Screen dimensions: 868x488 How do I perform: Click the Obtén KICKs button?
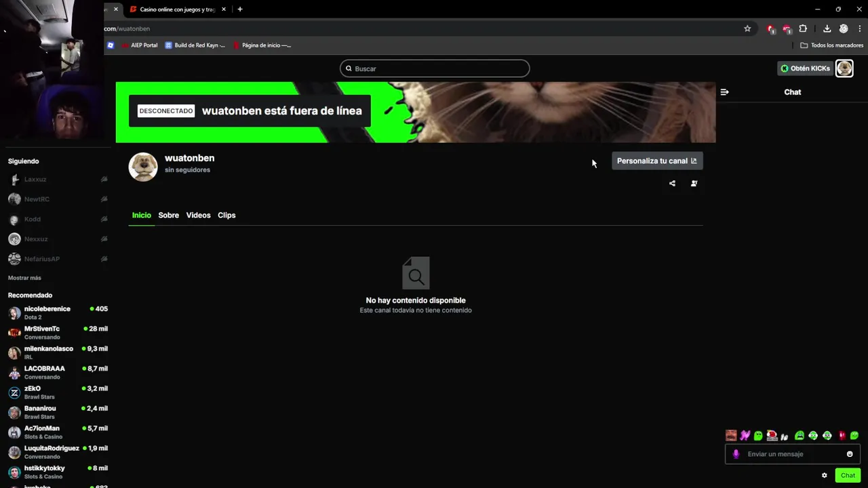805,68
